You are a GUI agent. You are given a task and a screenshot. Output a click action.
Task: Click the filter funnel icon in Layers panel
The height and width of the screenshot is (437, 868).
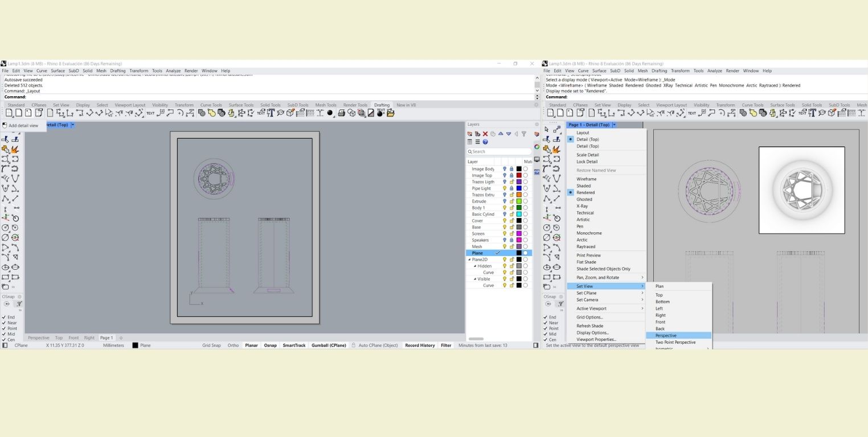click(x=524, y=134)
